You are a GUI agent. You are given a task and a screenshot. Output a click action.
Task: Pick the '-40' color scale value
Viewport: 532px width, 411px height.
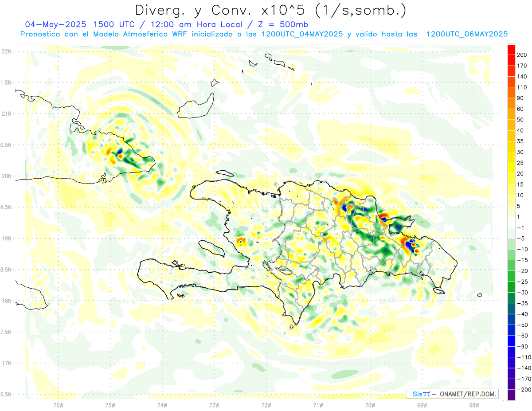tap(522, 314)
